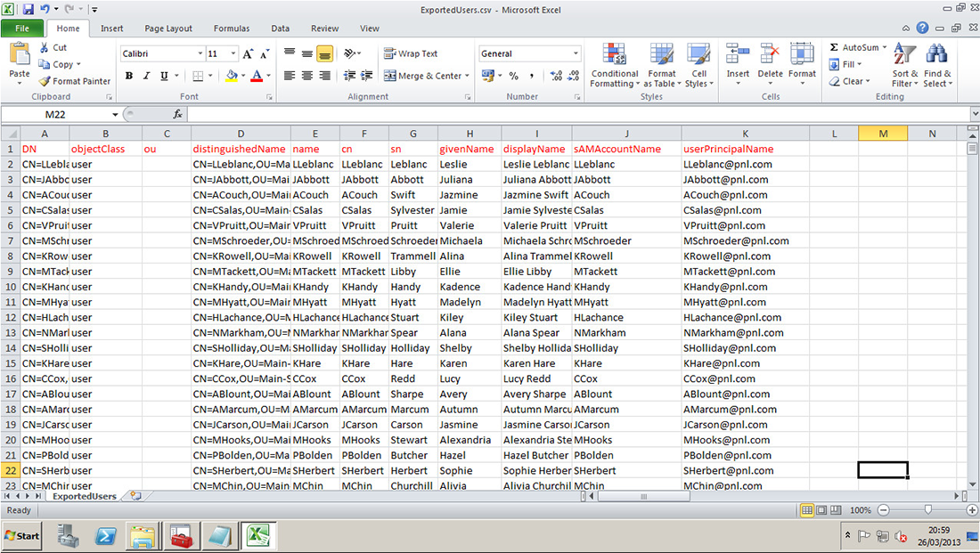Click the Delete Cells button
Image resolution: width=980 pixels, height=553 pixels.
point(770,61)
